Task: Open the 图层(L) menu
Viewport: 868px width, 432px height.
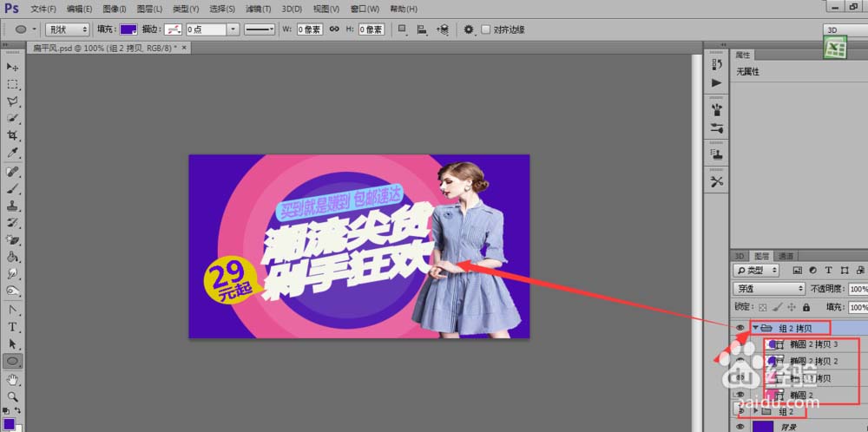Action: coord(149,10)
